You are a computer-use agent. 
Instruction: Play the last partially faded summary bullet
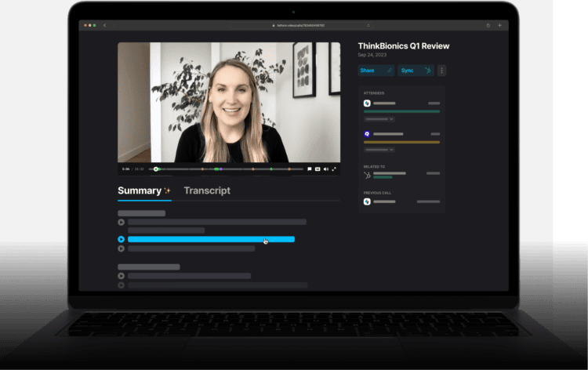121,285
